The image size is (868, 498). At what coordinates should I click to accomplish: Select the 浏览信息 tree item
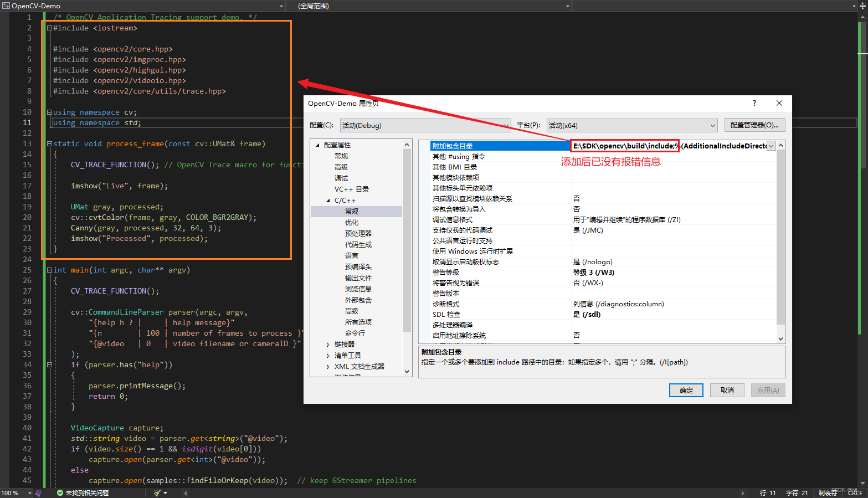(358, 289)
